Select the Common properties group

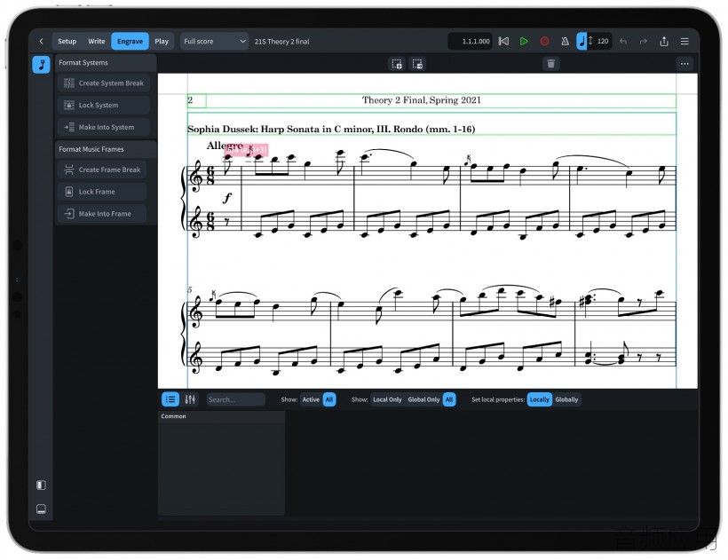pyautogui.click(x=221, y=416)
